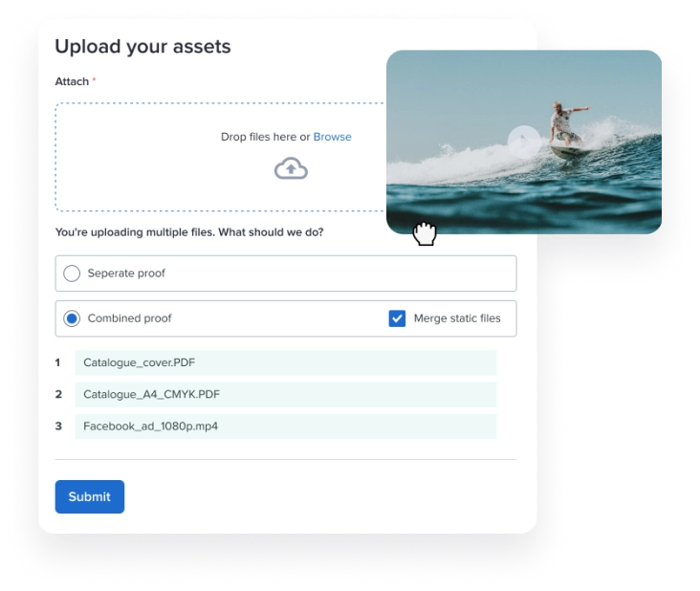This screenshot has height=591, width=700.
Task: Click inside the dashed drop files area
Action: coord(221,157)
